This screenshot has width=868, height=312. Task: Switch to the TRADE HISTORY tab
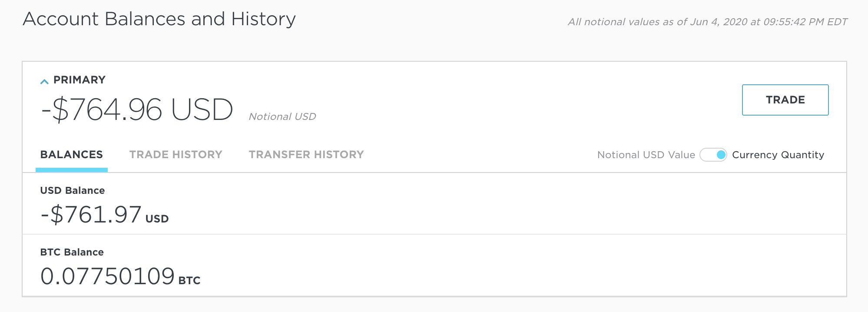coord(176,155)
